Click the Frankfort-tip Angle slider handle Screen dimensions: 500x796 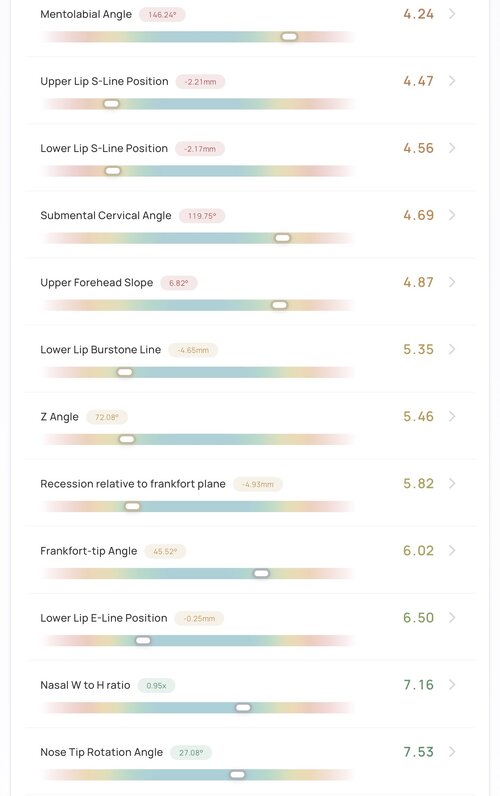coord(261,573)
